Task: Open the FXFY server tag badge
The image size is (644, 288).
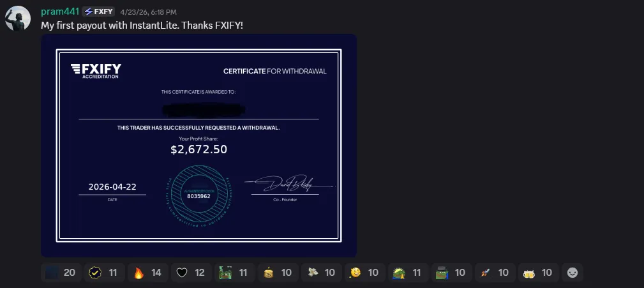Action: (x=98, y=11)
